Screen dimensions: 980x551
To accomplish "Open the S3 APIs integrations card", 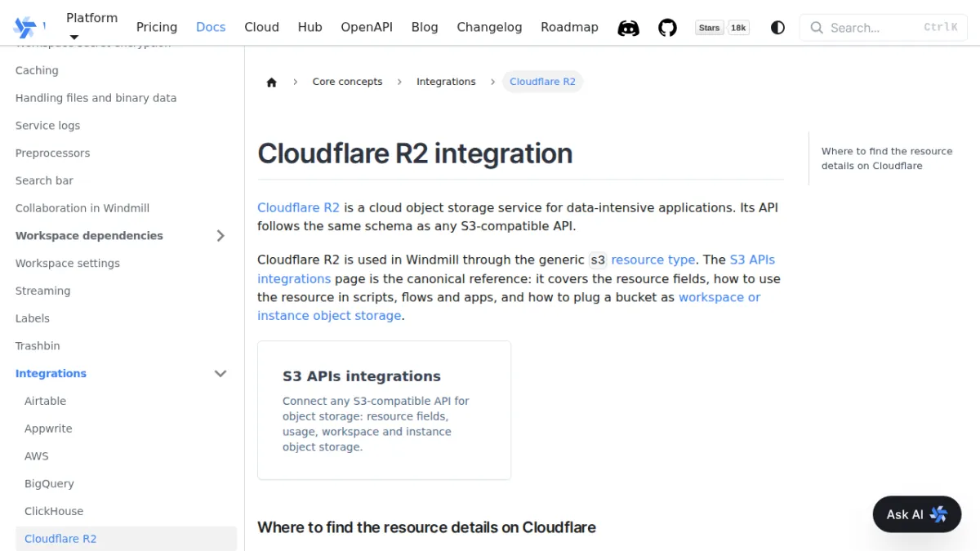I will click(384, 410).
